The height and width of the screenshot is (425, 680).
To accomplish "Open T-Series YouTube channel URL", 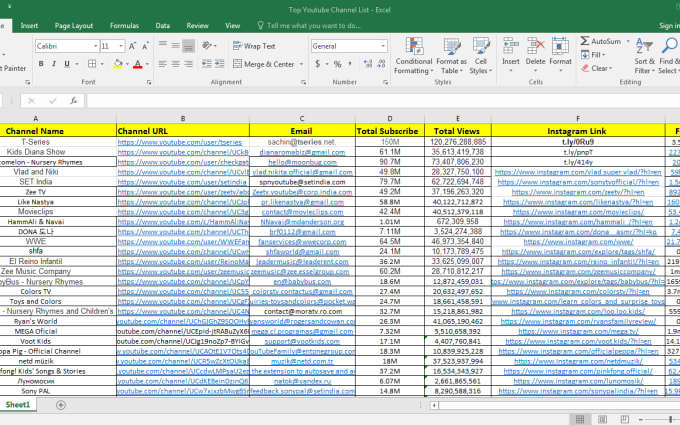I will pyautogui.click(x=180, y=142).
